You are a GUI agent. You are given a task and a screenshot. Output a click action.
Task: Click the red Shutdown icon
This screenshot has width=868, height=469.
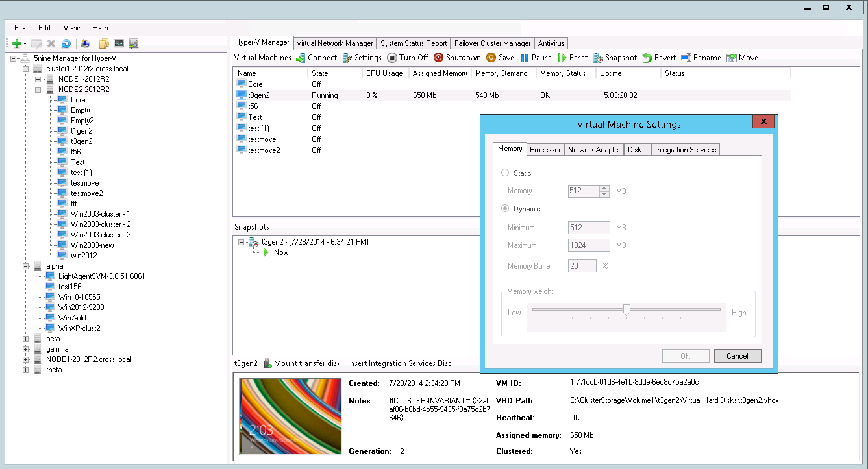point(439,58)
